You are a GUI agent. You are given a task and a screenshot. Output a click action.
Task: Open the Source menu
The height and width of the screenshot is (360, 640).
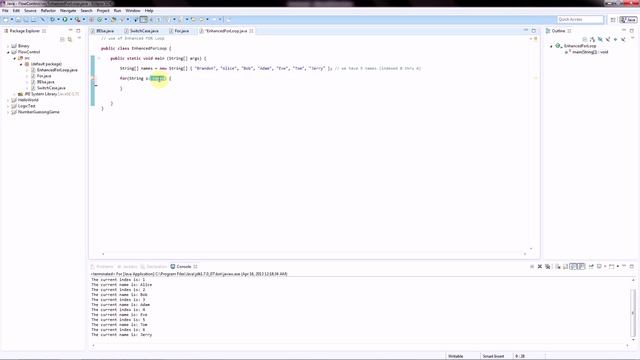[30, 11]
